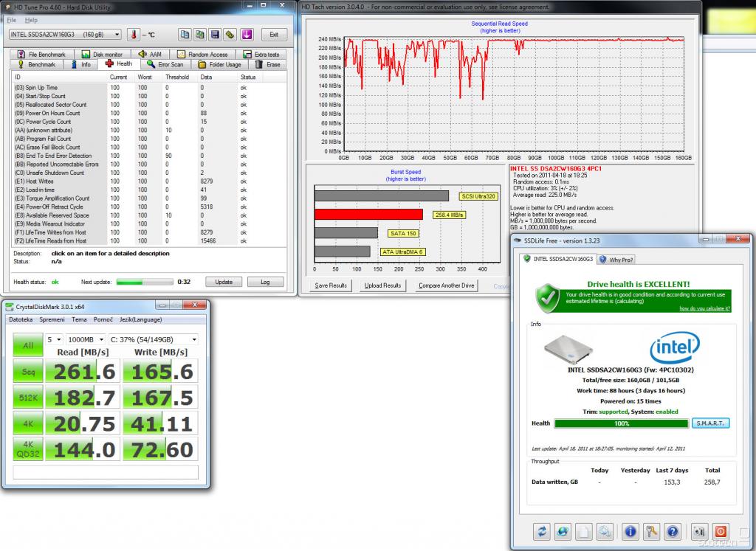Screen dimensions: 756x551
Task: Click the refresh arrows icon in SSDLife
Action: coord(543,531)
